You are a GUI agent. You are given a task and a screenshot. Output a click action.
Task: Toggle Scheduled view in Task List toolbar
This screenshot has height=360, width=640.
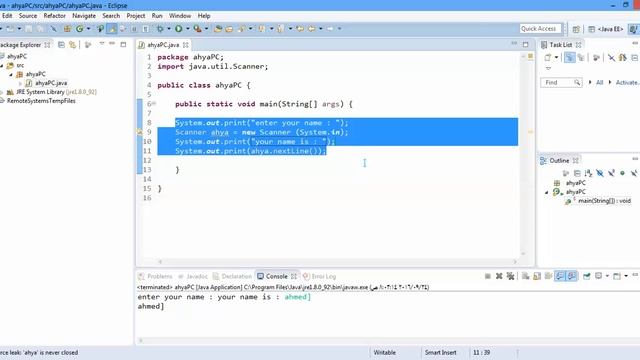[581, 58]
